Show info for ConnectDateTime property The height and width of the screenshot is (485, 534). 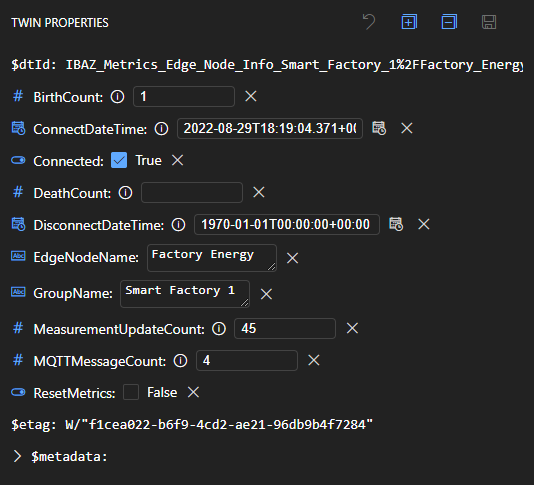click(161, 129)
